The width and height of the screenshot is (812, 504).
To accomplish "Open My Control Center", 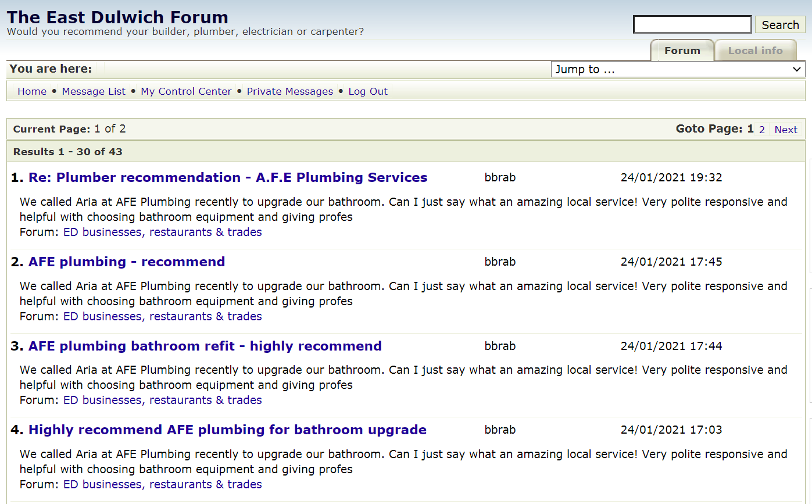I will 186,91.
